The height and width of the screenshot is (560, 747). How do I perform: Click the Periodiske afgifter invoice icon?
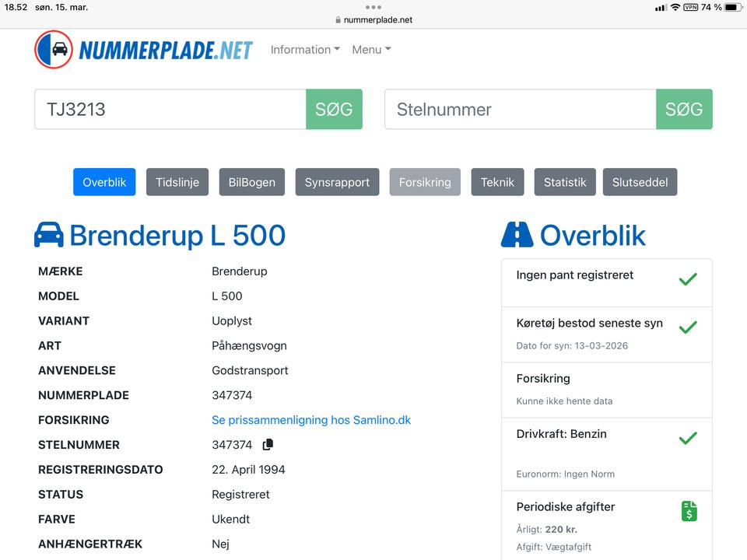coord(689,511)
